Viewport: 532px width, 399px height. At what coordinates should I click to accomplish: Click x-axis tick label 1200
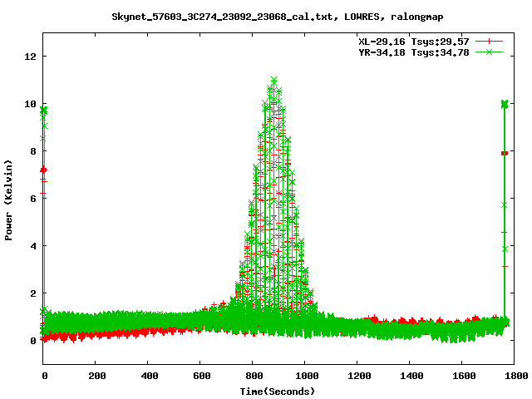(x=359, y=376)
